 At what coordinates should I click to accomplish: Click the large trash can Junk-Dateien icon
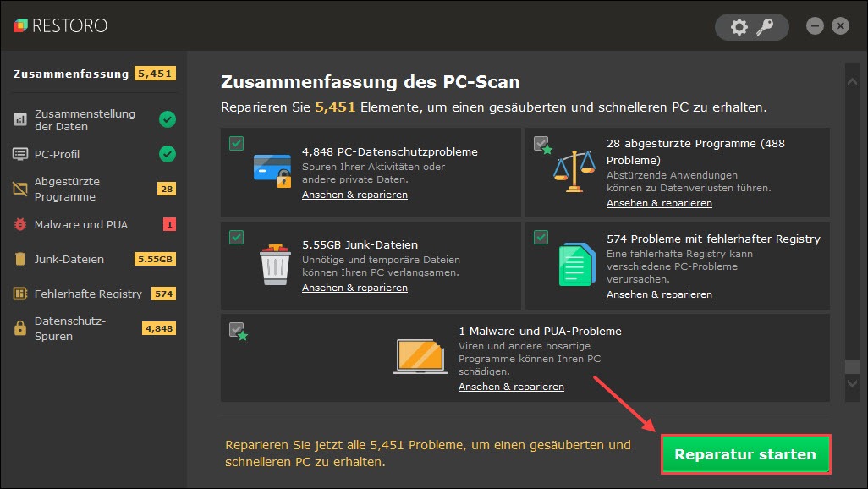(275, 265)
